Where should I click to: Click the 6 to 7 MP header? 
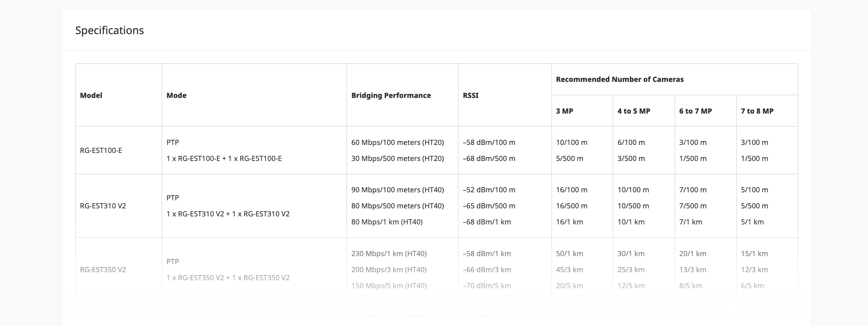pyautogui.click(x=696, y=111)
